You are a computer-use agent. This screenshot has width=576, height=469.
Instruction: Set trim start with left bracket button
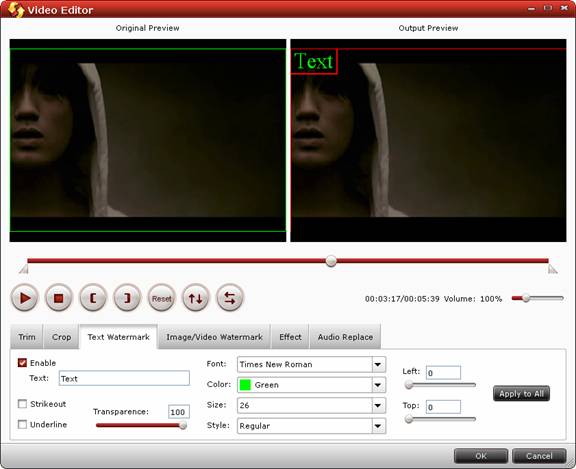[x=93, y=298]
